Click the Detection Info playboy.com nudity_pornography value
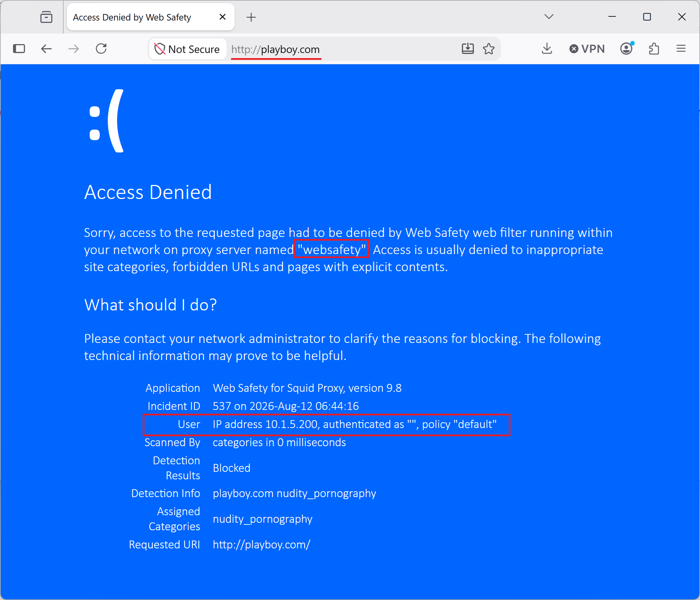The image size is (700, 600). (294, 494)
